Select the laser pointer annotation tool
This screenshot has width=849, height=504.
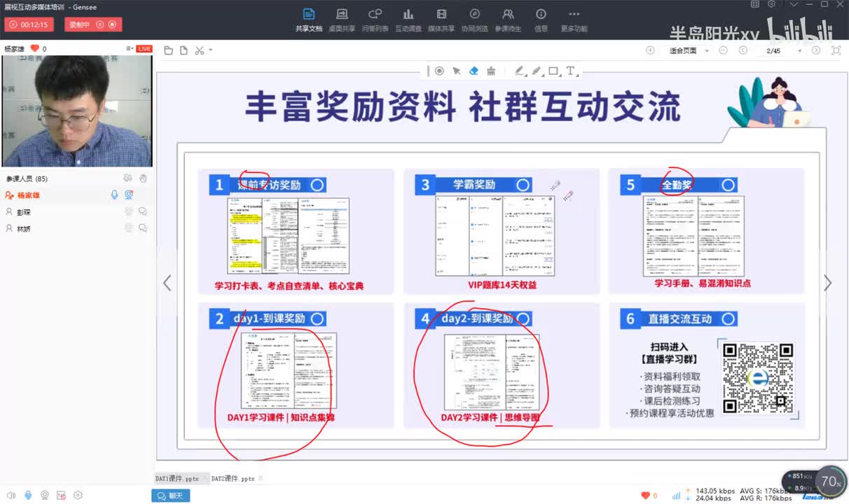(439, 71)
